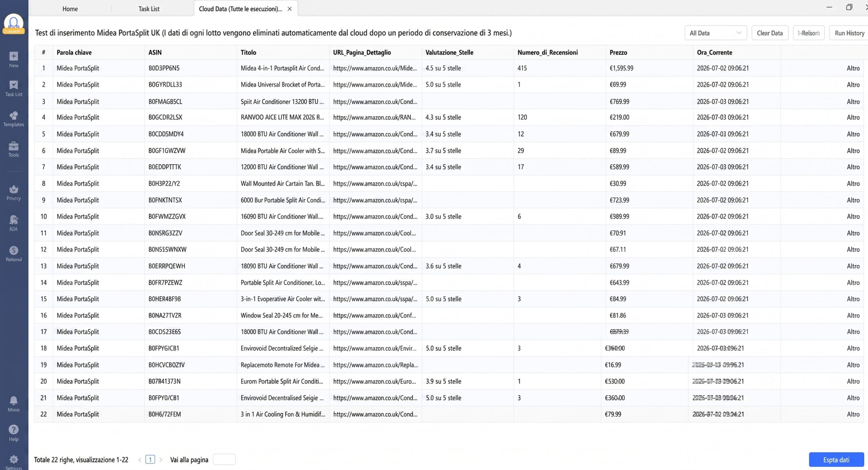Screen dimensions: 868x470
Task: Go to previous page arrow
Action: tap(140, 460)
